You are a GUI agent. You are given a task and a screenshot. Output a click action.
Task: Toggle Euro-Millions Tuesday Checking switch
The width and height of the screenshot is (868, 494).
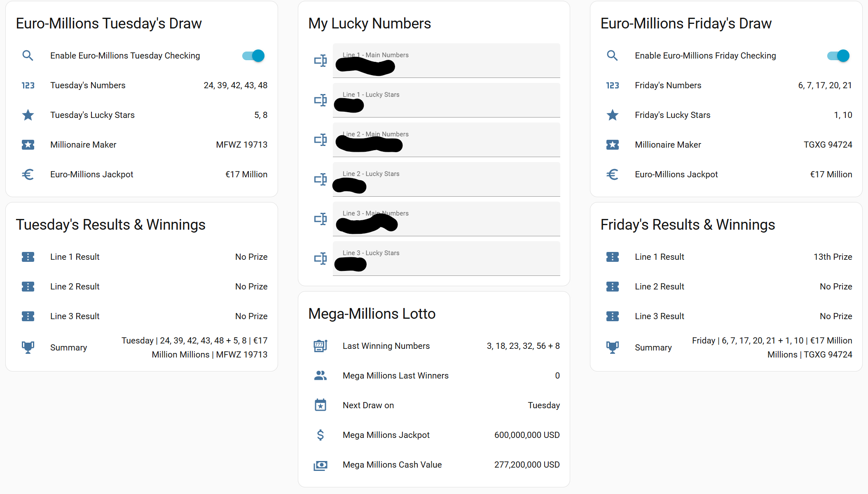253,56
